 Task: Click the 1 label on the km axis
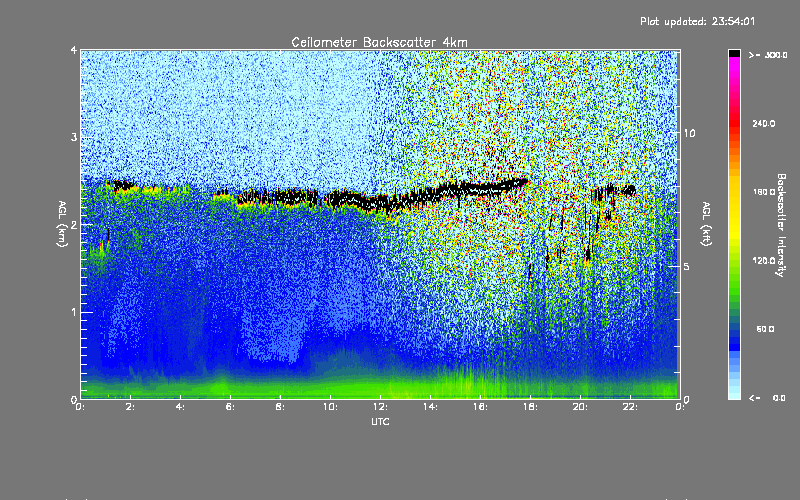click(74, 312)
